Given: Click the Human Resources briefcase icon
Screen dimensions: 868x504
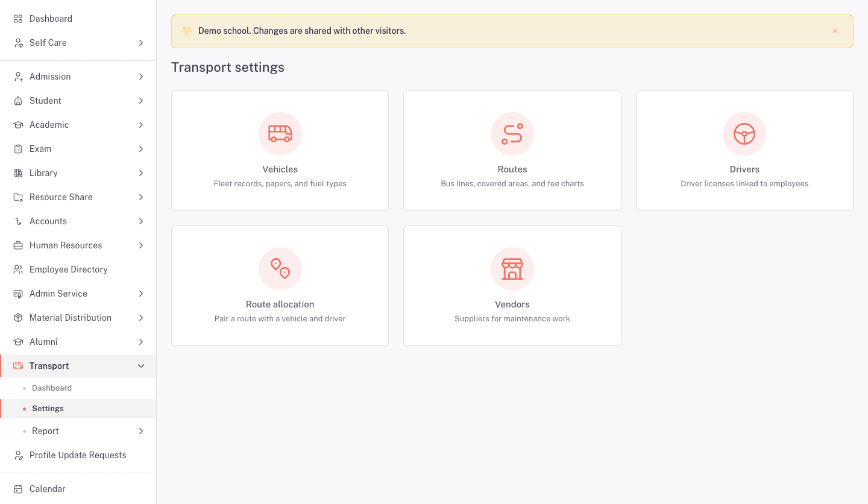Looking at the screenshot, I should (x=18, y=245).
